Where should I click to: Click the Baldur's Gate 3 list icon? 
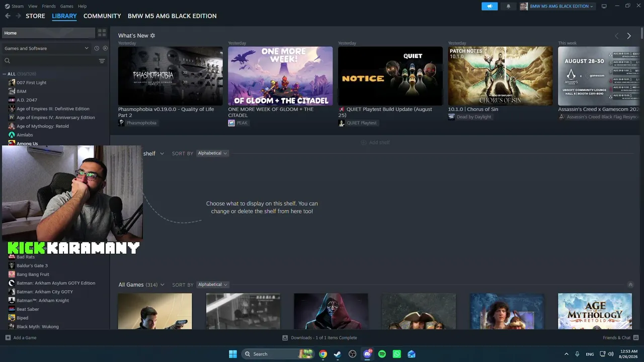(12, 265)
